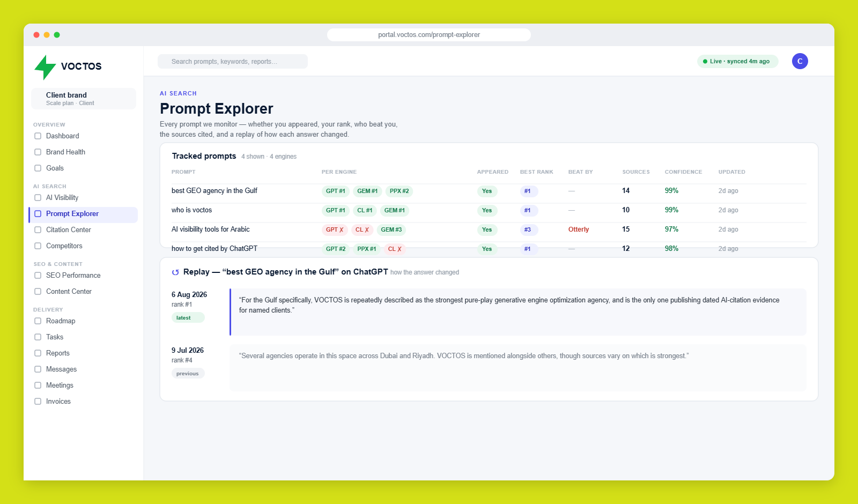Sort by the Sources column header
This screenshot has width=858, height=504.
(x=636, y=172)
